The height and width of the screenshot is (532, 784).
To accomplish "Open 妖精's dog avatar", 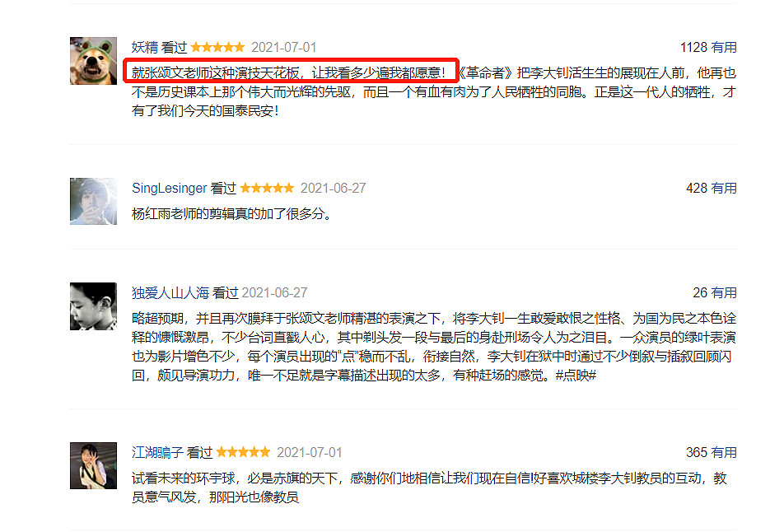I will coord(94,60).
